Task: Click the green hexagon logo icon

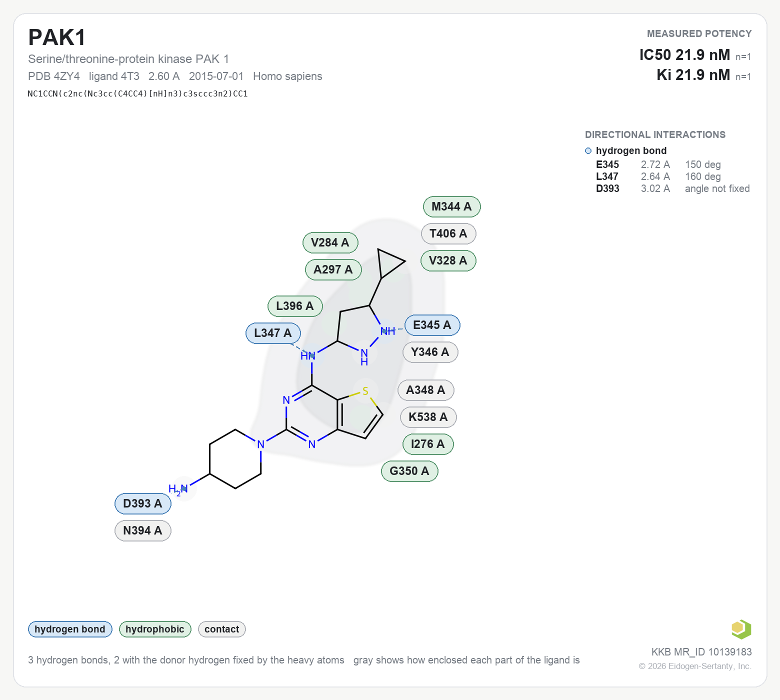Action: [741, 629]
